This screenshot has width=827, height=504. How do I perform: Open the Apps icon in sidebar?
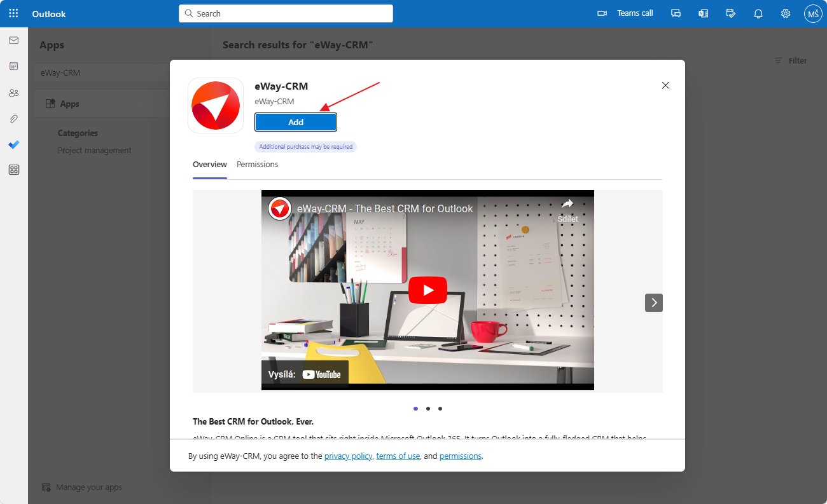pos(13,170)
